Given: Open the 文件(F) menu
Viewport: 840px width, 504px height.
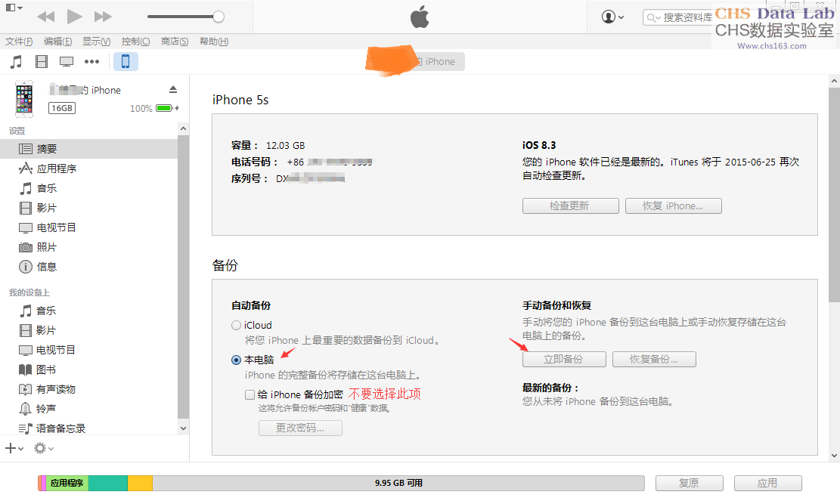Looking at the screenshot, I should coord(19,42).
